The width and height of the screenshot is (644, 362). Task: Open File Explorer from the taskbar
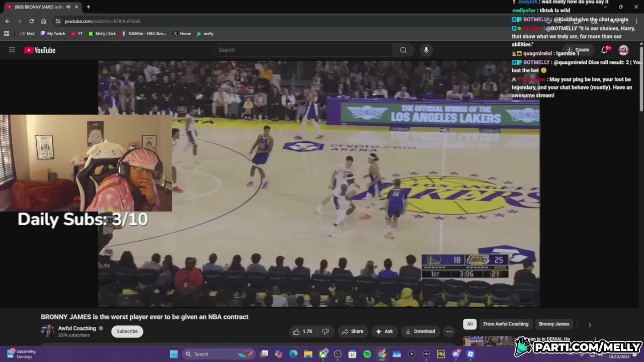pos(308,354)
